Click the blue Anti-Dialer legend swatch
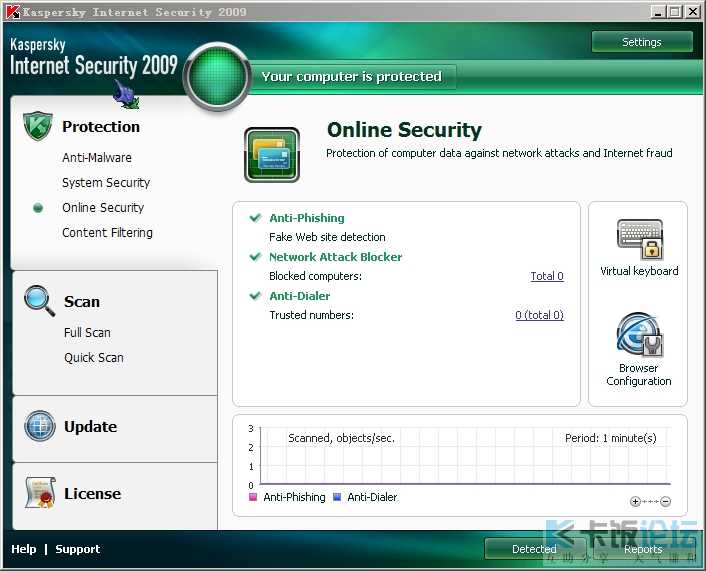706x571 pixels. 337,497
